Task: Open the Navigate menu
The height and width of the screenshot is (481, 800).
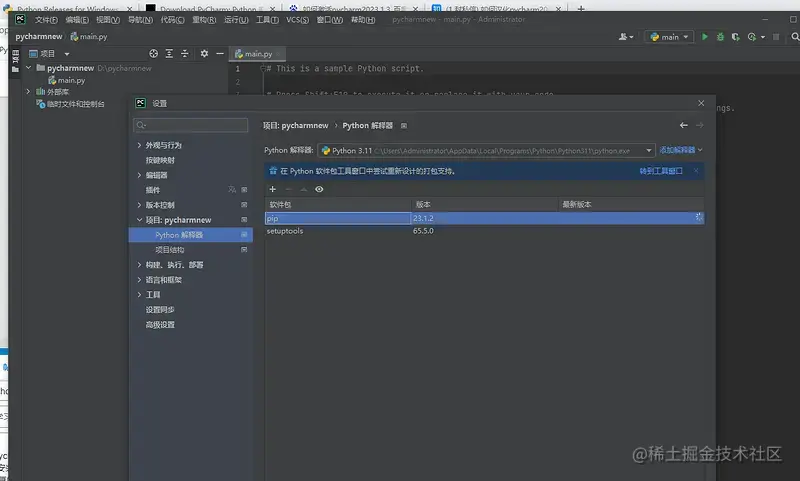Action: tap(140, 19)
